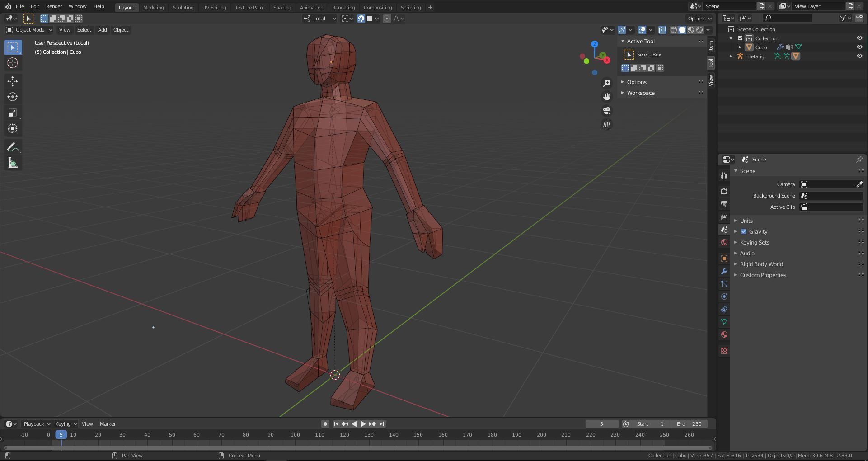Hide the metarig object in outliner
This screenshot has width=868, height=461.
tap(859, 56)
